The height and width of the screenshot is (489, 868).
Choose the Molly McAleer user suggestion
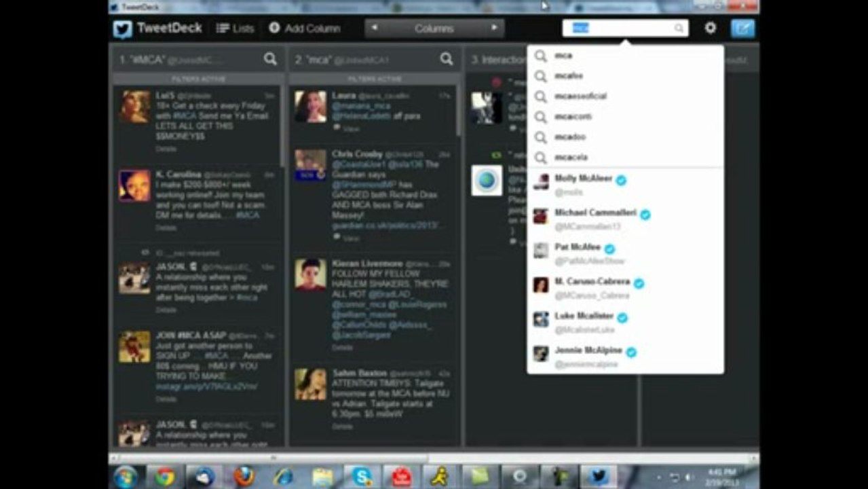point(625,185)
